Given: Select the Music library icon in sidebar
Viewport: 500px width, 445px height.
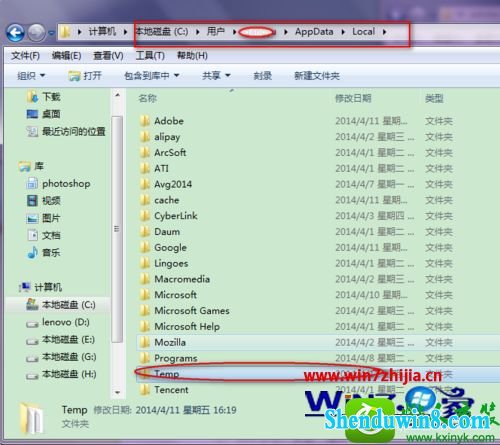Looking at the screenshot, I should pyautogui.click(x=32, y=252).
